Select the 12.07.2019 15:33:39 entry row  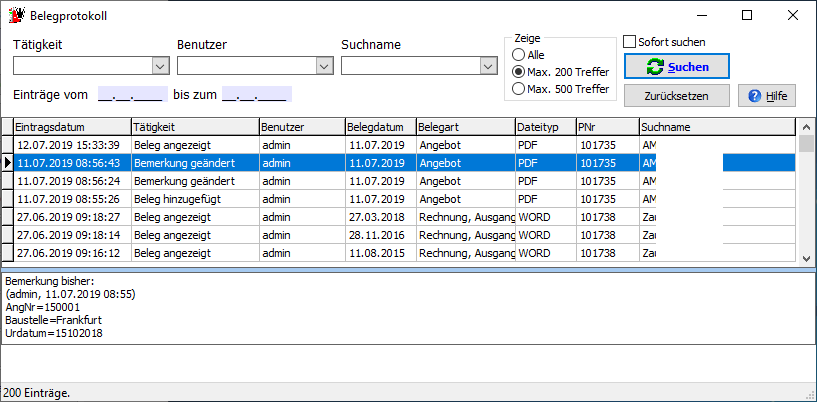pos(70,145)
